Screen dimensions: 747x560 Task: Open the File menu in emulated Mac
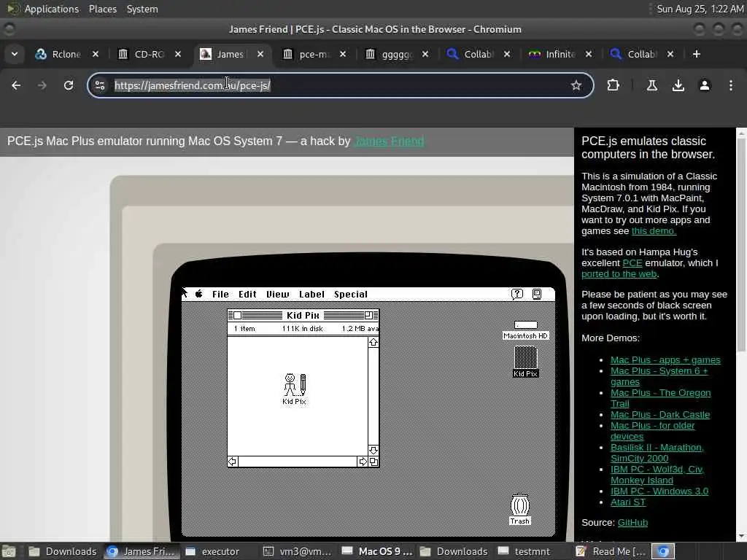220,295
